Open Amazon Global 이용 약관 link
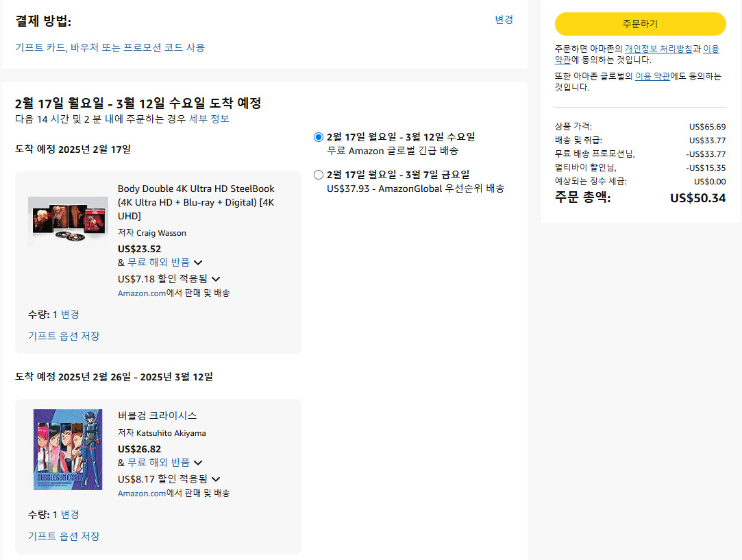The image size is (742, 560). tap(652, 76)
